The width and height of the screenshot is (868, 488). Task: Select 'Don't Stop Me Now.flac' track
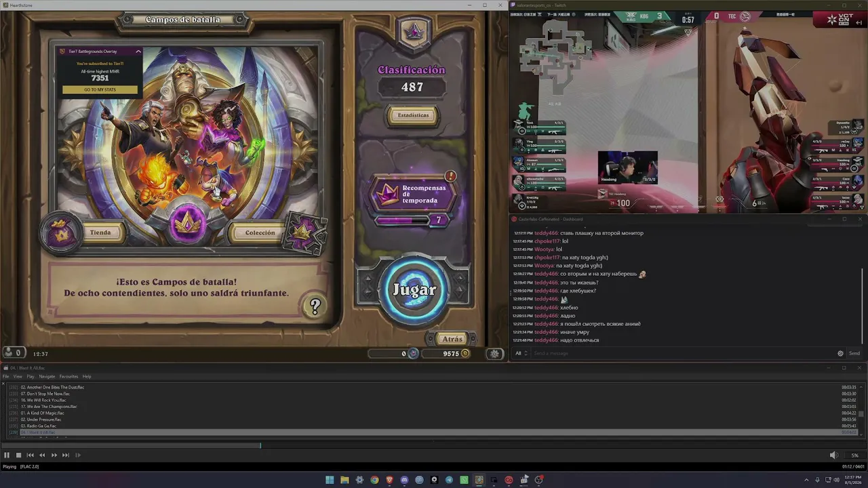[x=431, y=394]
